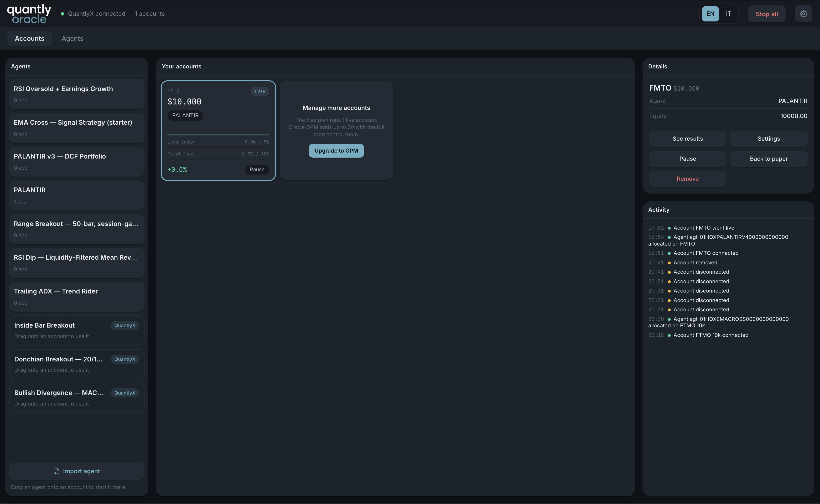820x504 pixels.
Task: Select agent Range Breakout — 50-bar
Action: click(x=77, y=229)
